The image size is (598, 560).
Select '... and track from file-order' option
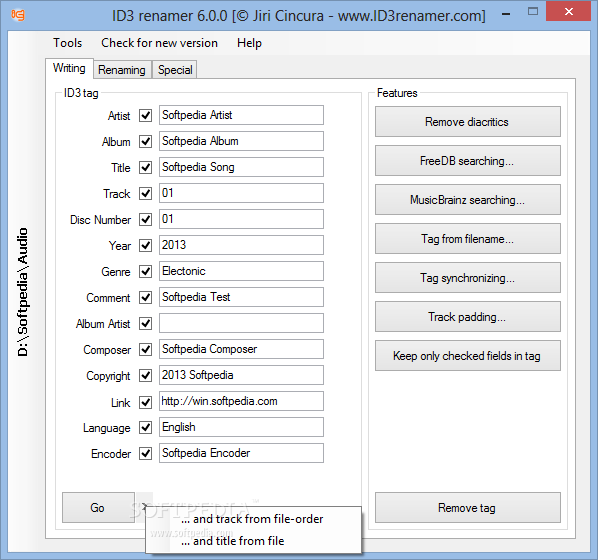[x=253, y=519]
